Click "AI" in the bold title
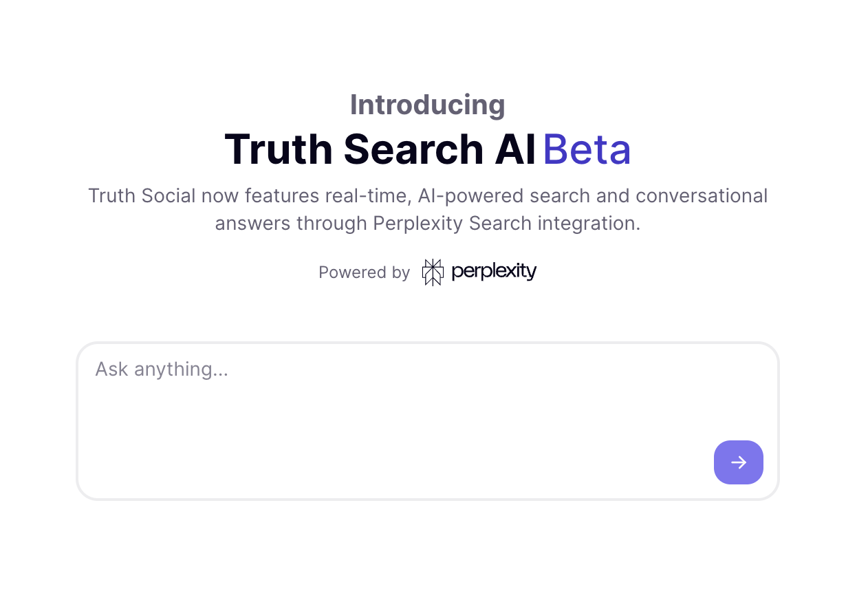Viewport: 868px width, 589px height. click(514, 149)
